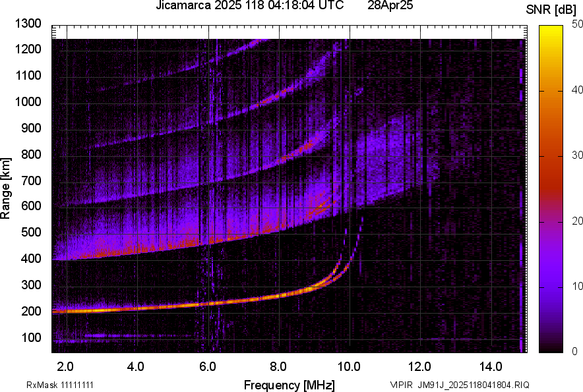Viewport: 583px width, 392px height.
Task: Click the frequency tick label '4.0'
Action: pos(136,367)
